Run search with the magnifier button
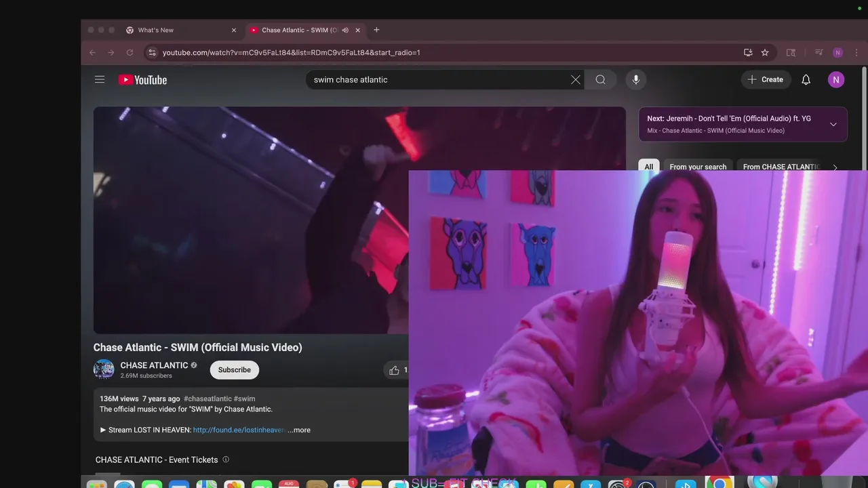Screen dimensions: 868x488 (x=601, y=79)
